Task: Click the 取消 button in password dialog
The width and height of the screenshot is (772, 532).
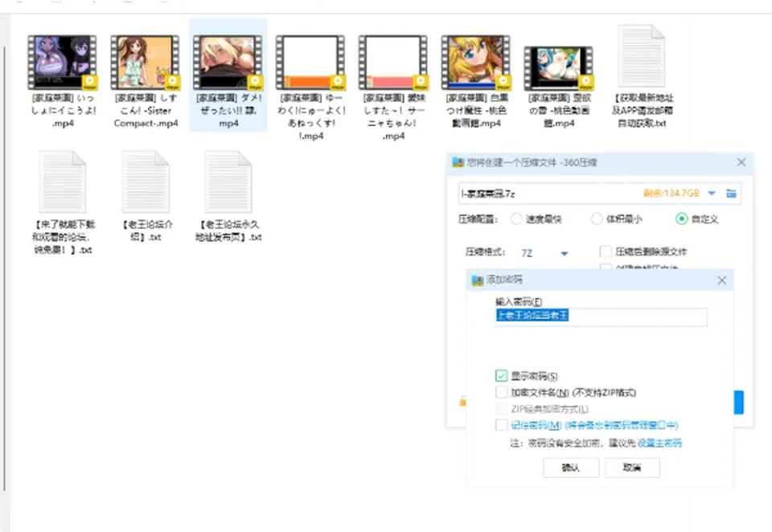Action: click(632, 468)
